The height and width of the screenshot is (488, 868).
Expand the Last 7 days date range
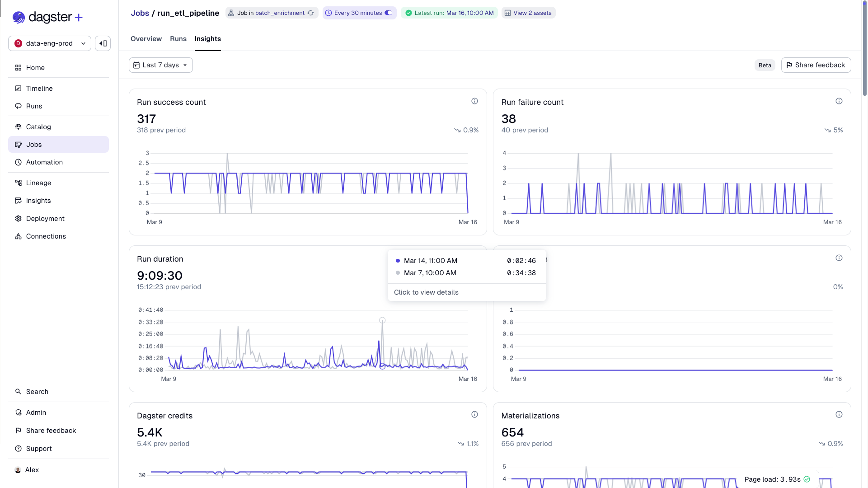pos(160,65)
